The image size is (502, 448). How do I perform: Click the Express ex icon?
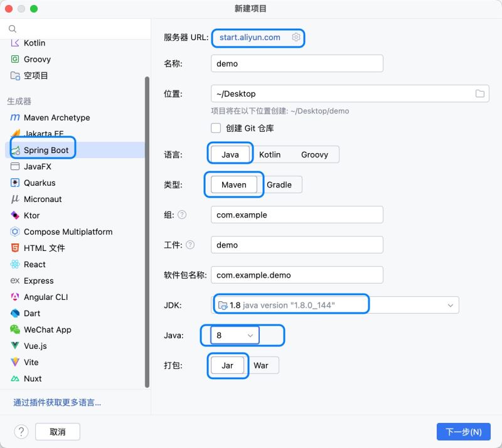pos(15,280)
